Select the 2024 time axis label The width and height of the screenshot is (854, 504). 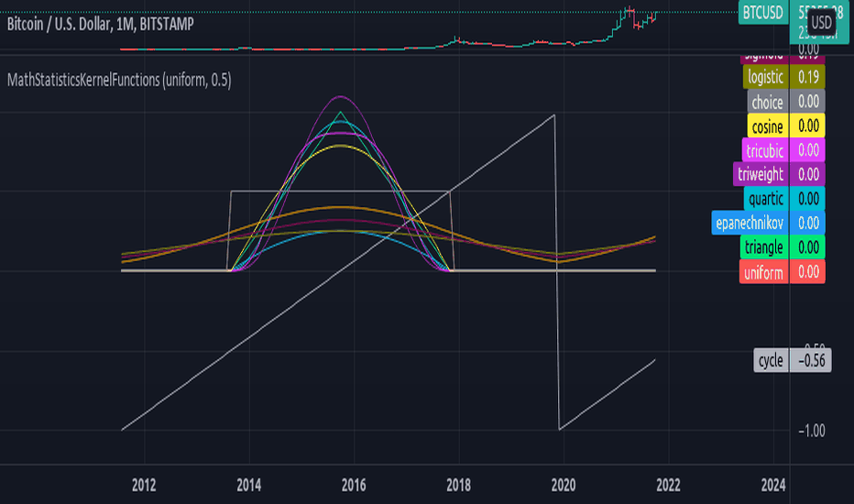point(772,485)
